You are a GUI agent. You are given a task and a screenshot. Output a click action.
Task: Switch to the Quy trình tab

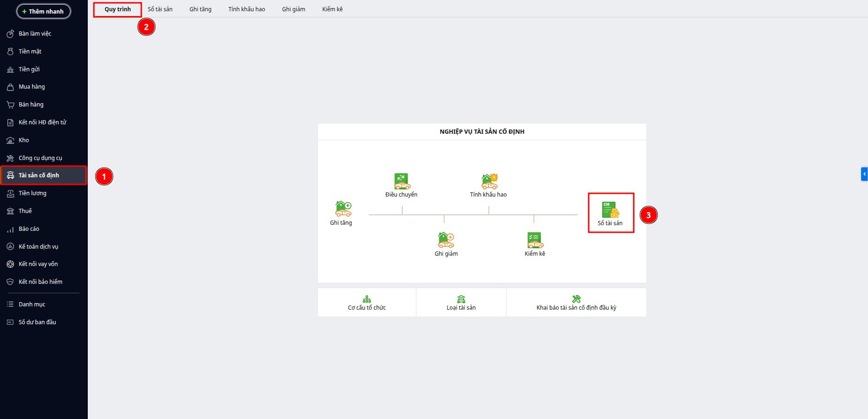tap(117, 9)
